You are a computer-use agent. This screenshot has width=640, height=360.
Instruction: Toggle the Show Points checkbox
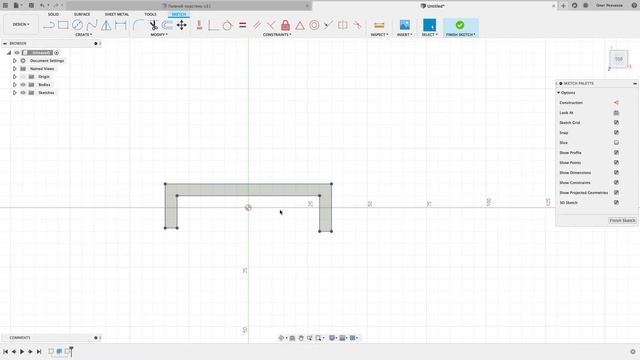pos(616,162)
